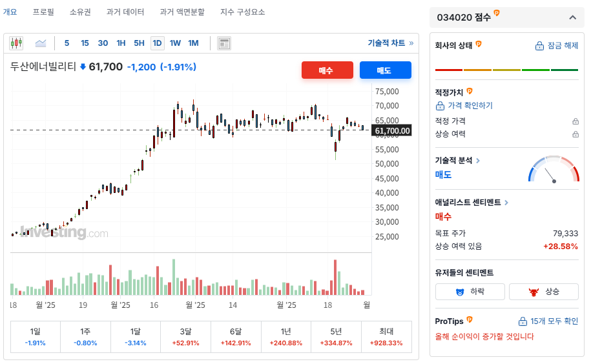Select the 5년 performance period cell

point(337,337)
